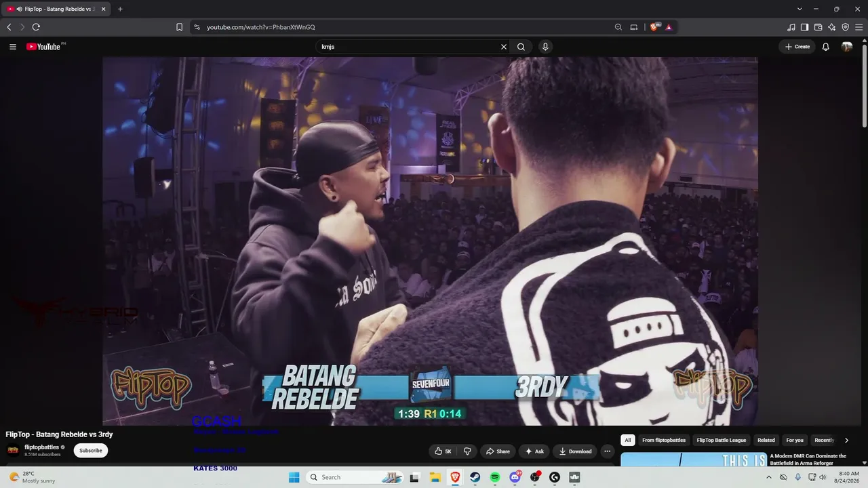Open the Windows Start menu
This screenshot has height=488, width=868.
[294, 477]
